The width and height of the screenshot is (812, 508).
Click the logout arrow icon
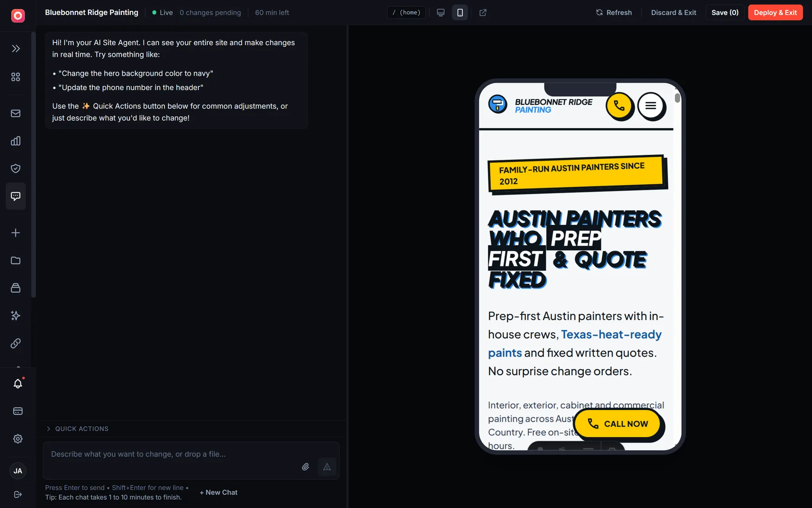(x=18, y=494)
